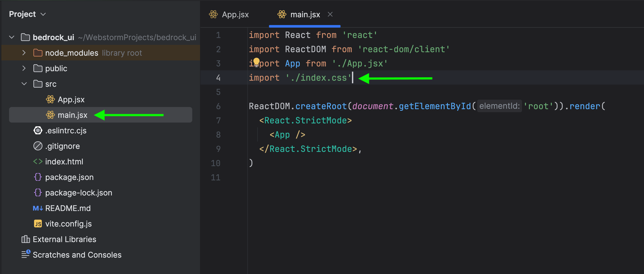
Task: Expand the public folder
Action: click(x=24, y=68)
